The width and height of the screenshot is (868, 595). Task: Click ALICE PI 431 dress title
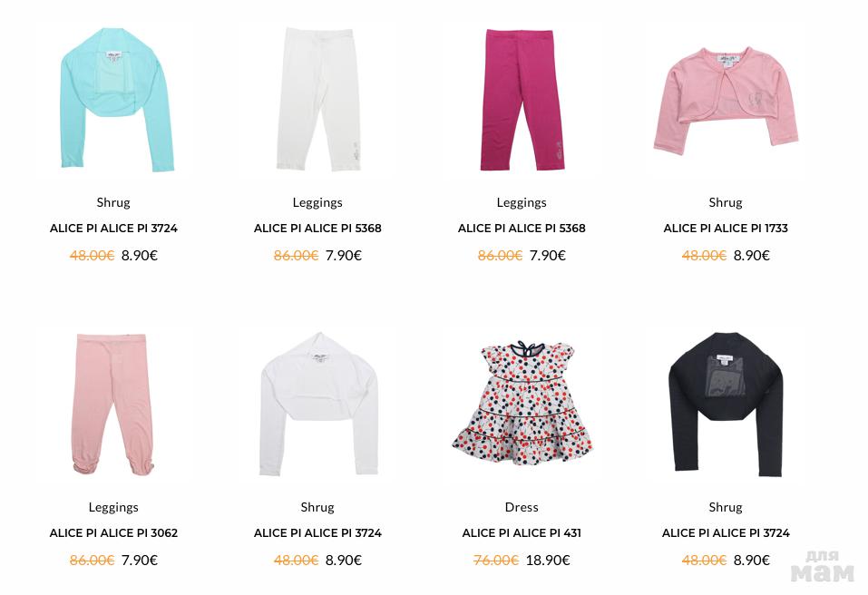pos(522,533)
